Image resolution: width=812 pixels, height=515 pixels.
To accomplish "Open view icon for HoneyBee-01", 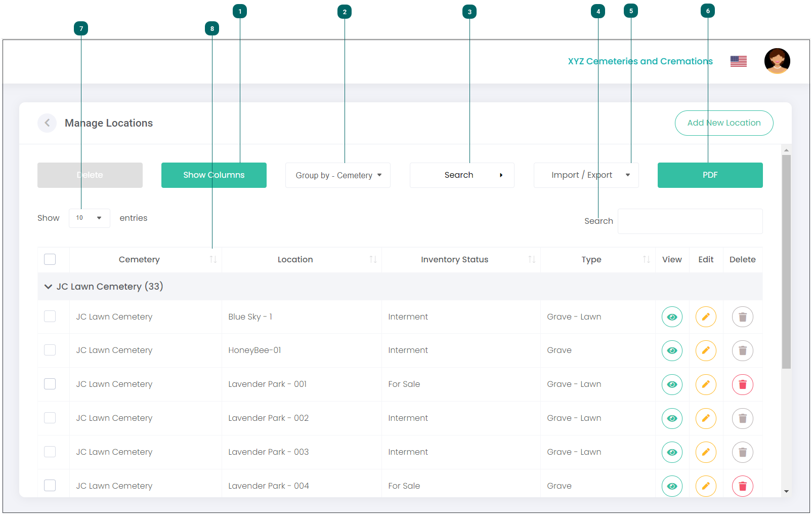I will pos(672,350).
